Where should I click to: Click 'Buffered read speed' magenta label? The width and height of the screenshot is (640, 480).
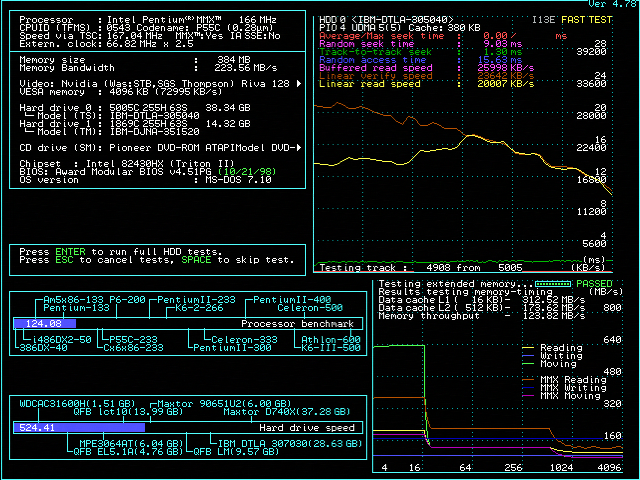click(376, 68)
